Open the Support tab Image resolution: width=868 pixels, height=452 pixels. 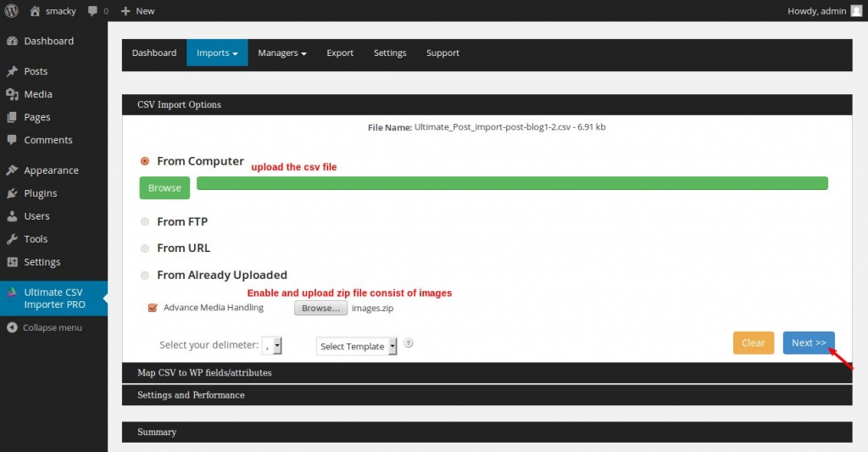(x=442, y=53)
